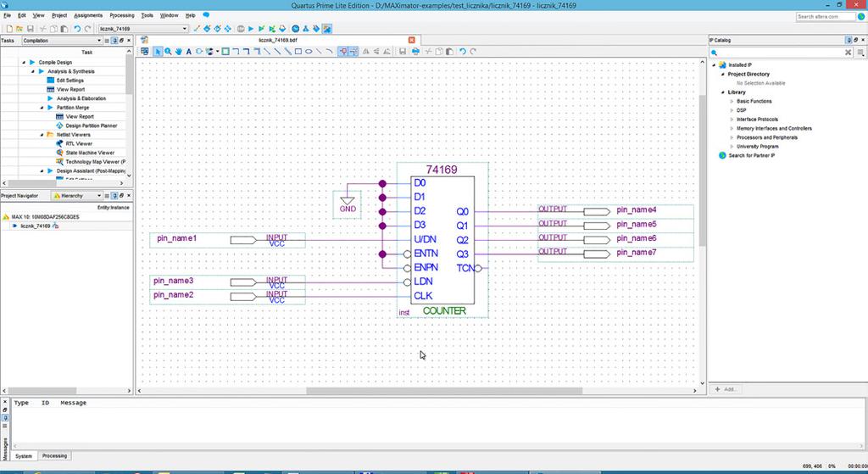Select the 74169 counter symbol title

coord(441,170)
